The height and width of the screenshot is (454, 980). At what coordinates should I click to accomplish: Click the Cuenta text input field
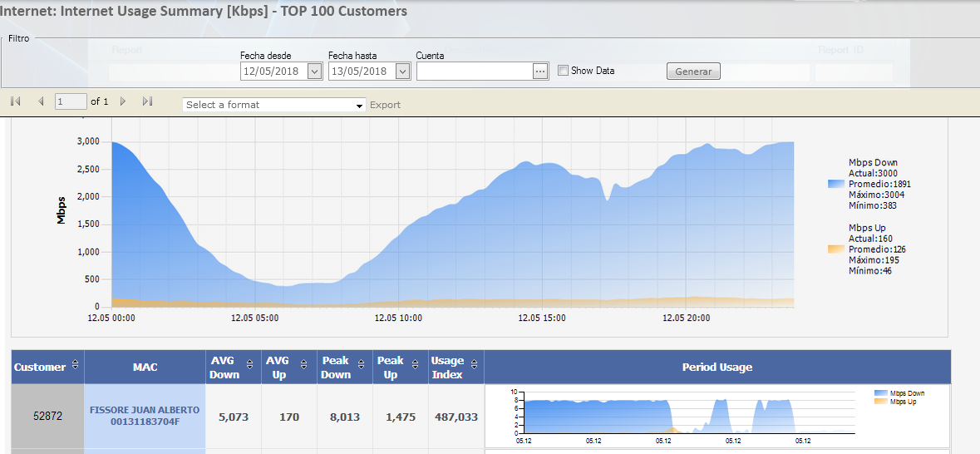point(474,72)
